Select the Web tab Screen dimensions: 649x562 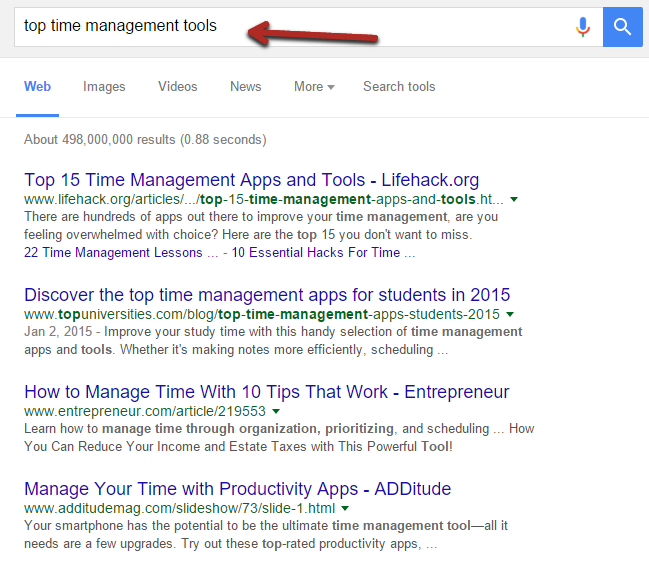[x=37, y=86]
